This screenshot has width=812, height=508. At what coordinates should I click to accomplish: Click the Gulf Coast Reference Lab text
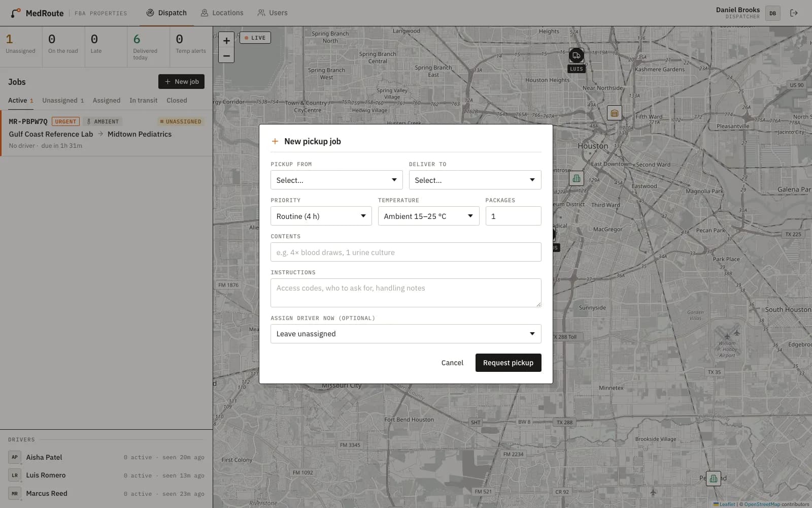pyautogui.click(x=51, y=134)
